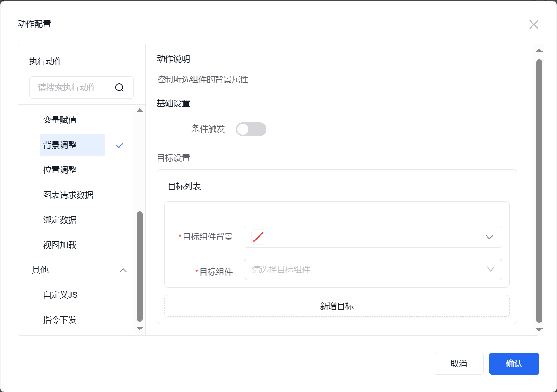Click the 新增目标 button
557x392 pixels.
tap(336, 306)
